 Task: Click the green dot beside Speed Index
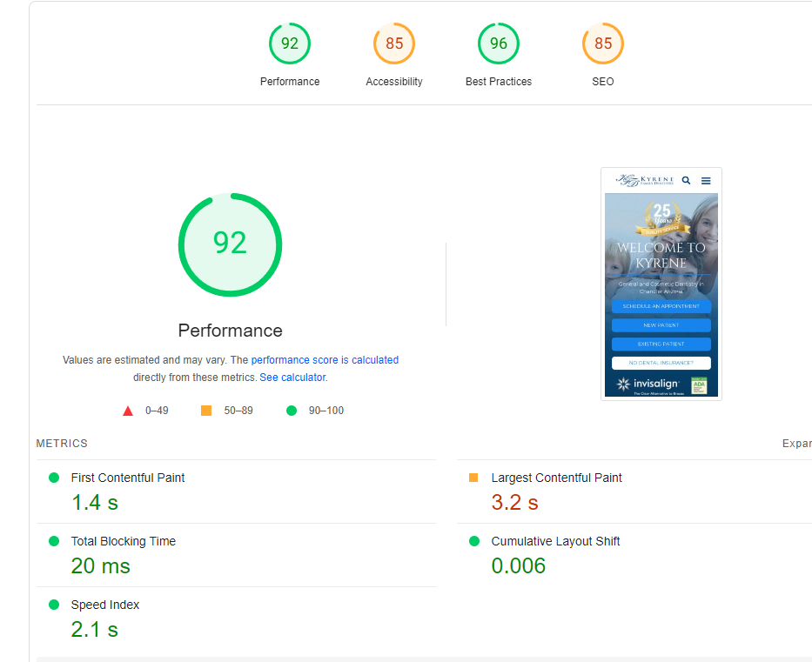click(x=54, y=605)
